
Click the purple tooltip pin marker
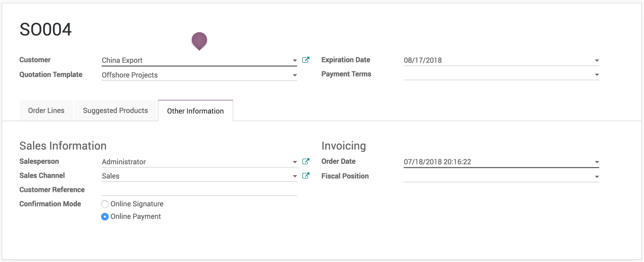[x=199, y=41]
